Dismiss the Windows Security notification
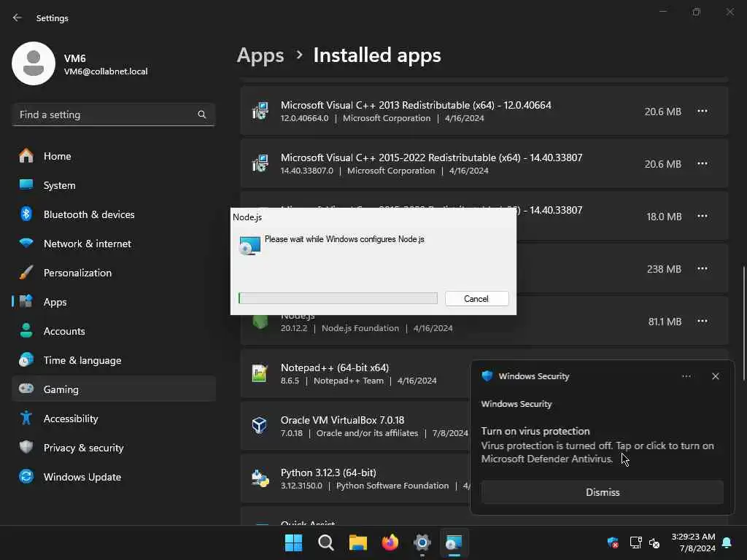747x560 pixels. click(602, 492)
